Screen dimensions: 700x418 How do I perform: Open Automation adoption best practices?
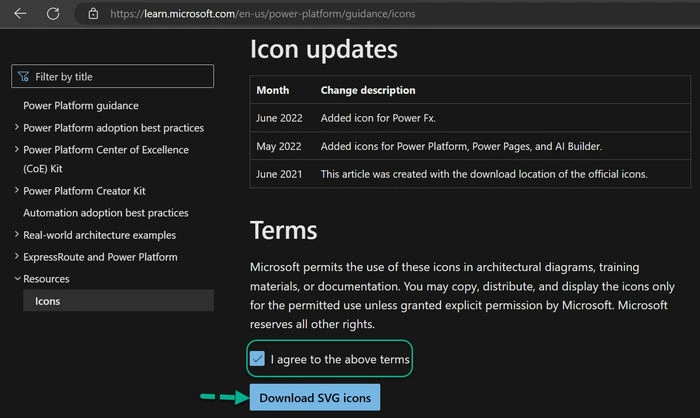coord(106,213)
